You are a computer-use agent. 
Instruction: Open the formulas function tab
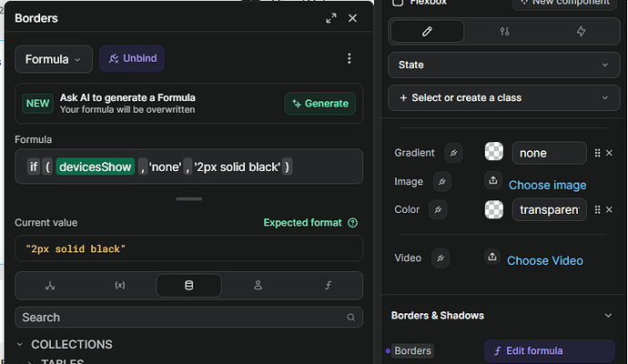tap(328, 286)
